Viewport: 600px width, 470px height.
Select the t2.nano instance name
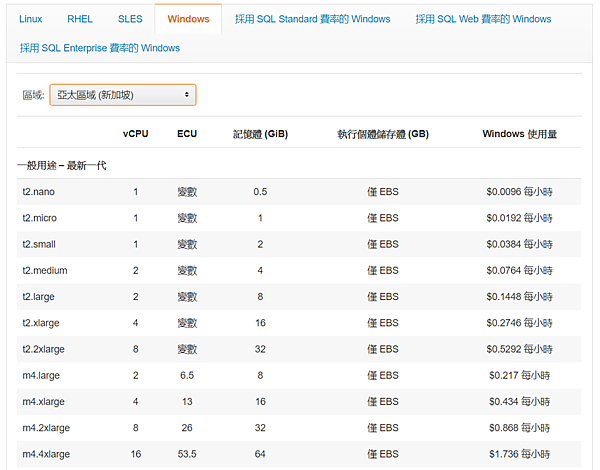pyautogui.click(x=39, y=192)
